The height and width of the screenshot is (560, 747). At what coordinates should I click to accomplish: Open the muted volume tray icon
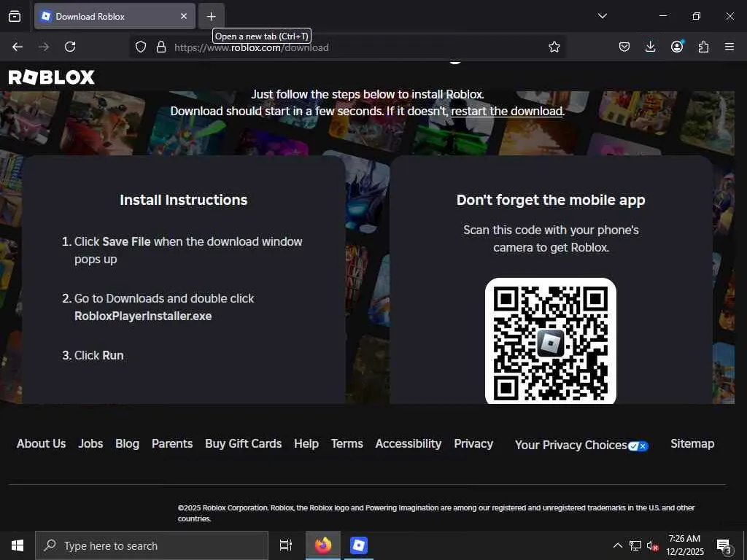tap(652, 545)
